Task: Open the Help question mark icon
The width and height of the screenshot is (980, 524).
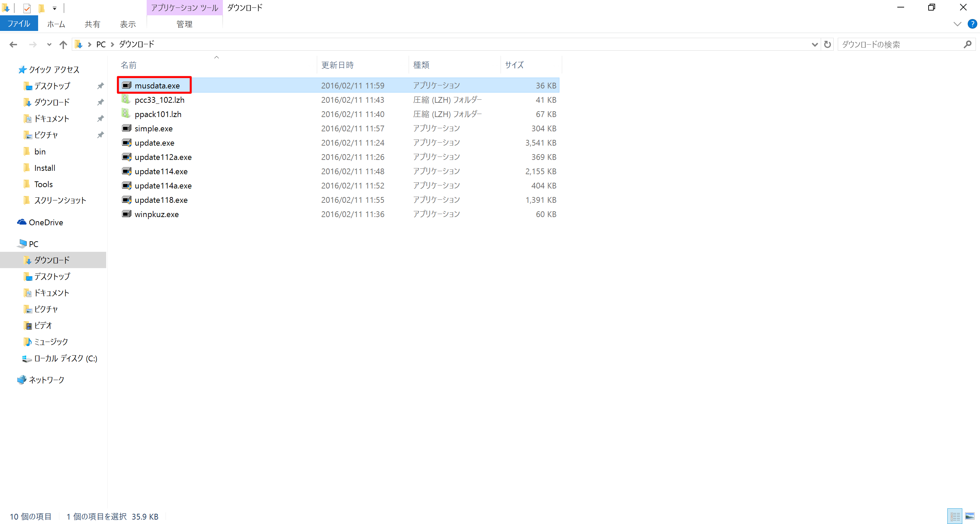Action: [972, 24]
